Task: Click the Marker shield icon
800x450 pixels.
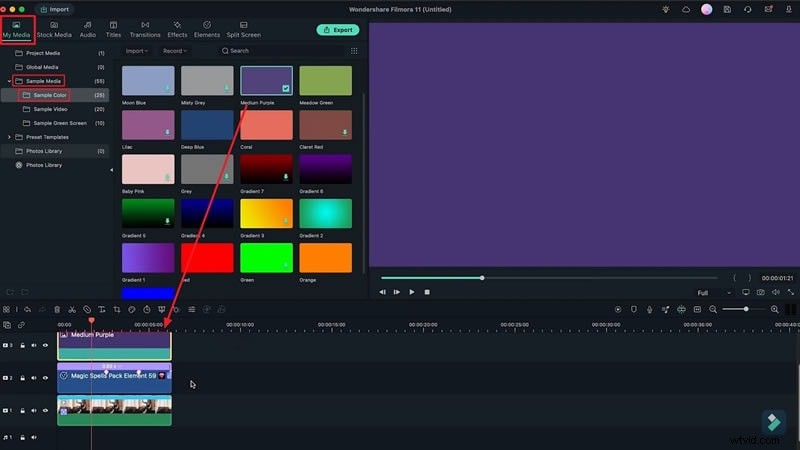Action: pos(634,310)
